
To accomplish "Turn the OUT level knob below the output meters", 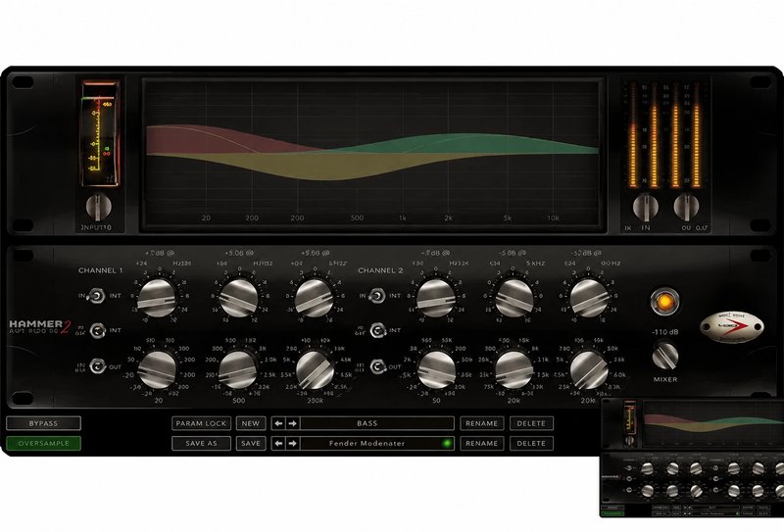I will pos(686,207).
